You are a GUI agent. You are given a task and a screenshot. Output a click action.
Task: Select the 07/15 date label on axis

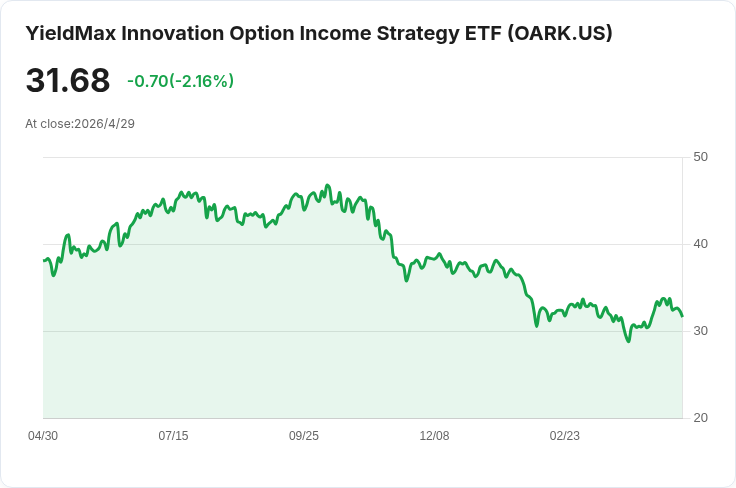pos(173,436)
